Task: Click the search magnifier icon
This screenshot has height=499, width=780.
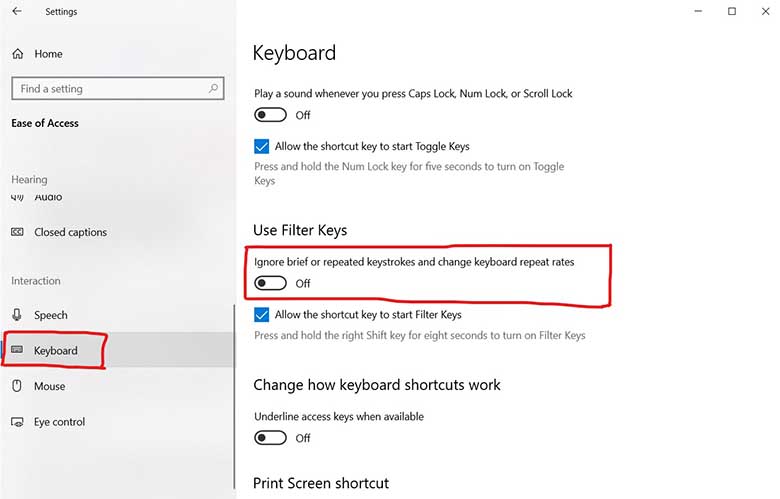Action: click(213, 89)
